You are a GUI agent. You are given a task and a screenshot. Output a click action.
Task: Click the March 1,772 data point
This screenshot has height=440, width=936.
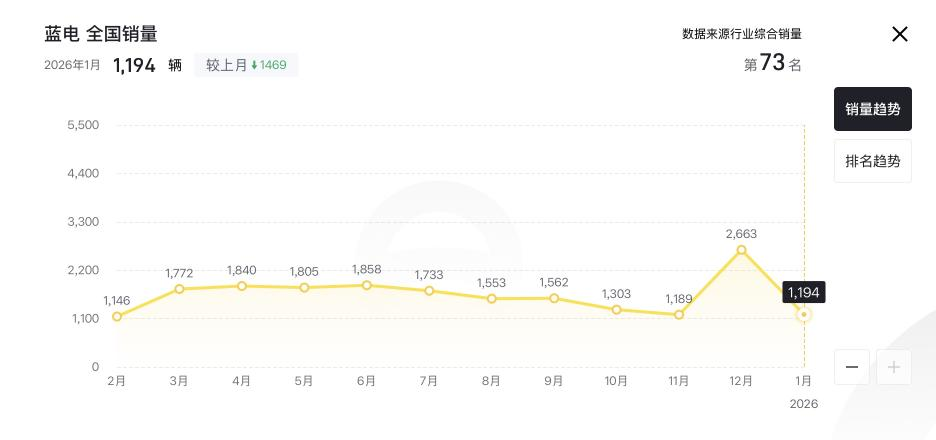point(179,289)
